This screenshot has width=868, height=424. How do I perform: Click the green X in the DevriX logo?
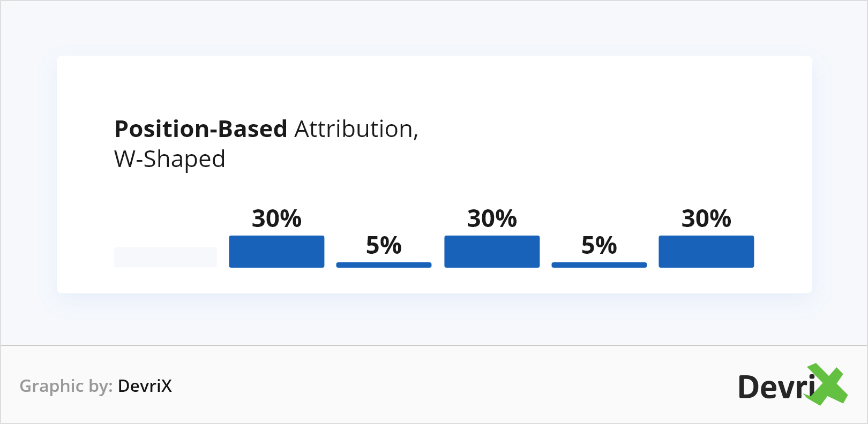pyautogui.click(x=828, y=384)
